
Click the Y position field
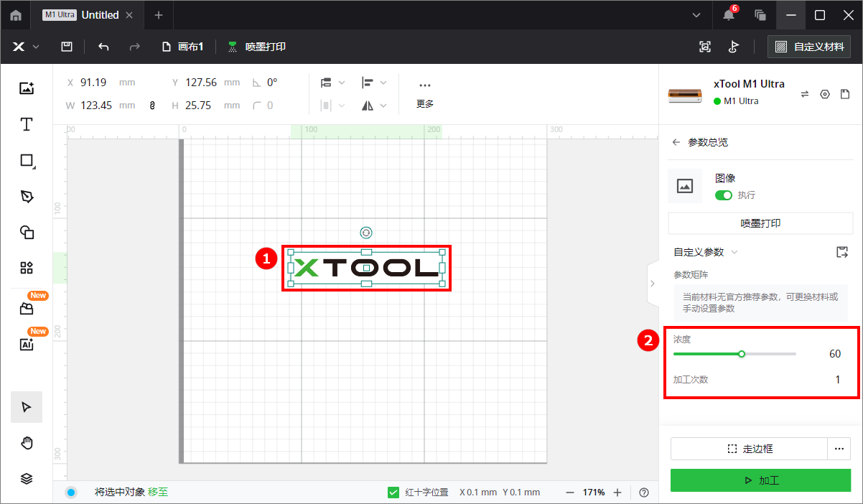pyautogui.click(x=205, y=83)
